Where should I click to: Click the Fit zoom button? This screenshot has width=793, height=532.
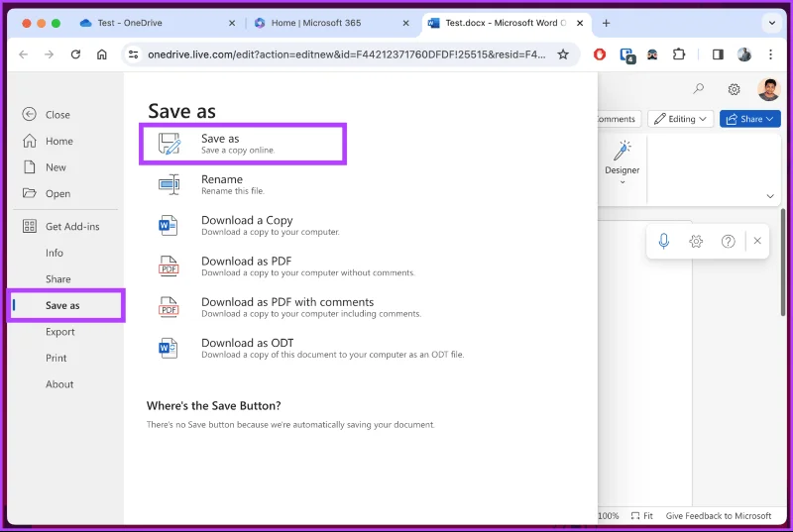click(641, 516)
